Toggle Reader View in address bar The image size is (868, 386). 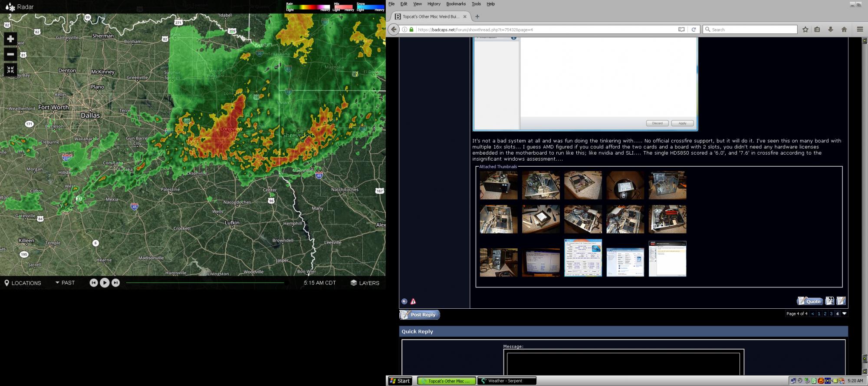click(681, 30)
